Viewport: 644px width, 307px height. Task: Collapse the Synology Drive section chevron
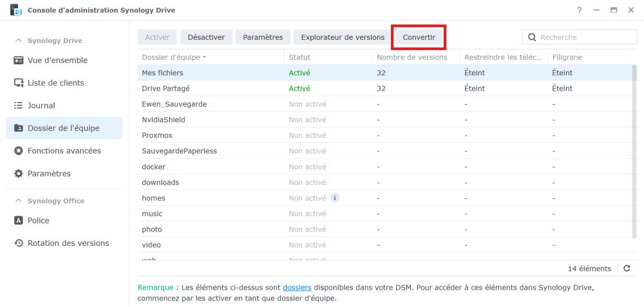(19, 41)
